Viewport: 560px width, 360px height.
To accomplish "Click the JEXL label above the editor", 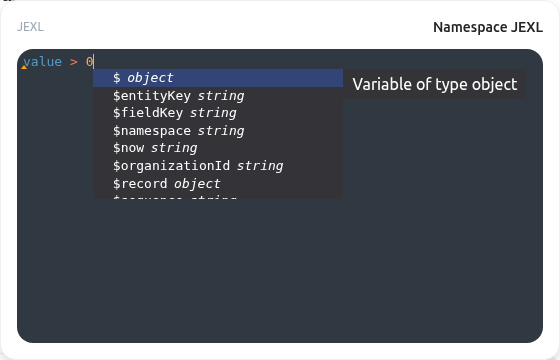I will click(x=30, y=27).
